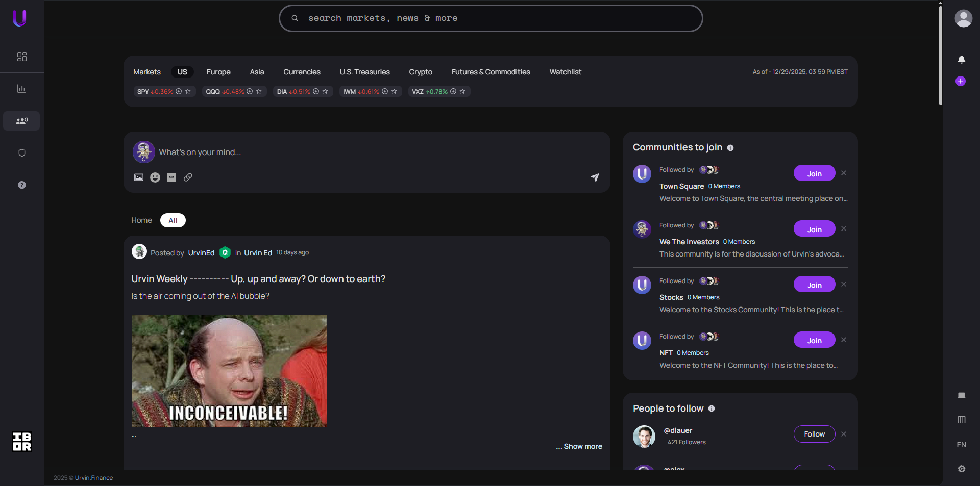This screenshot has height=486, width=980.
Task: Attach an image to your post
Action: pyautogui.click(x=138, y=177)
